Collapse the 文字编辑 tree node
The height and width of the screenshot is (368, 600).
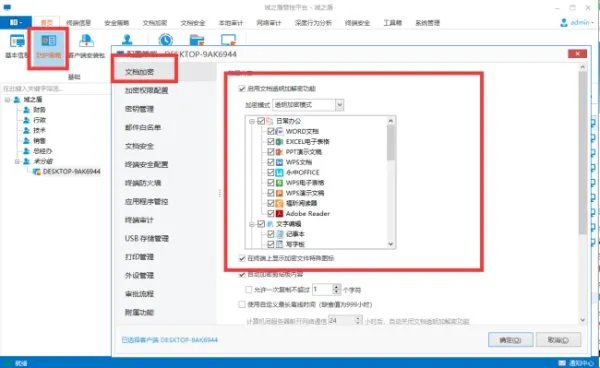pyautogui.click(x=252, y=224)
